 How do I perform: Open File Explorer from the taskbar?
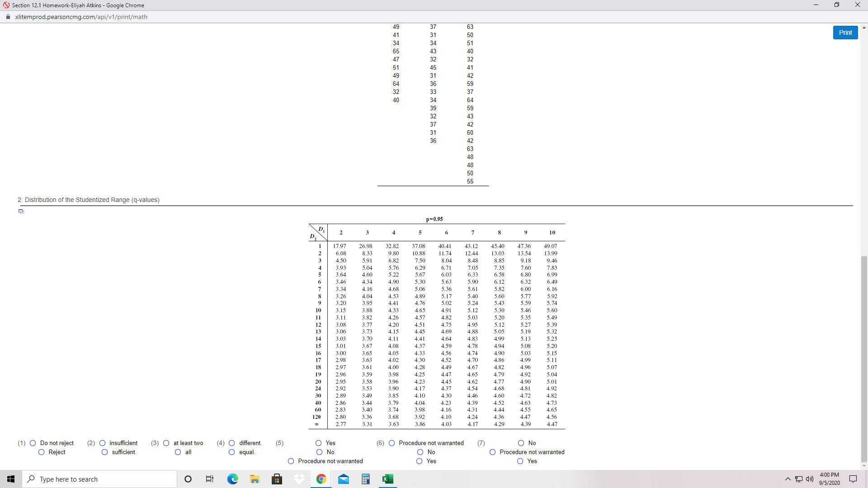coord(255,479)
